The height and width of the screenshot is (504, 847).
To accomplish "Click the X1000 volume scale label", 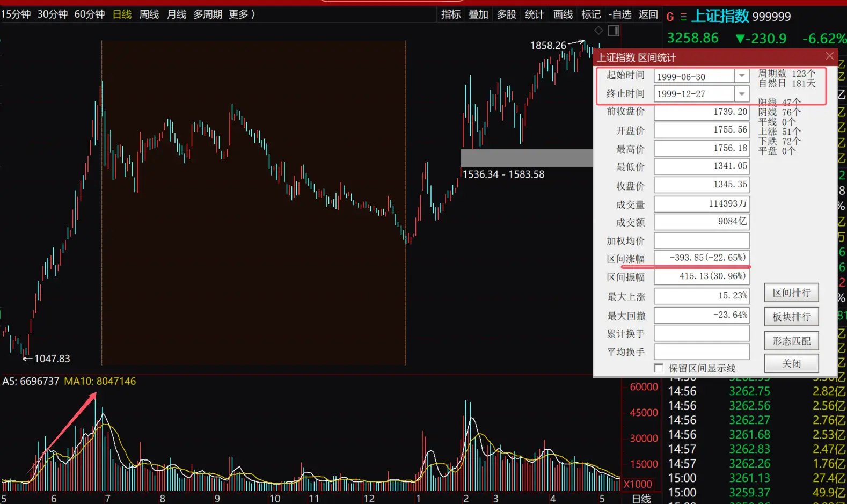I will coord(638,484).
